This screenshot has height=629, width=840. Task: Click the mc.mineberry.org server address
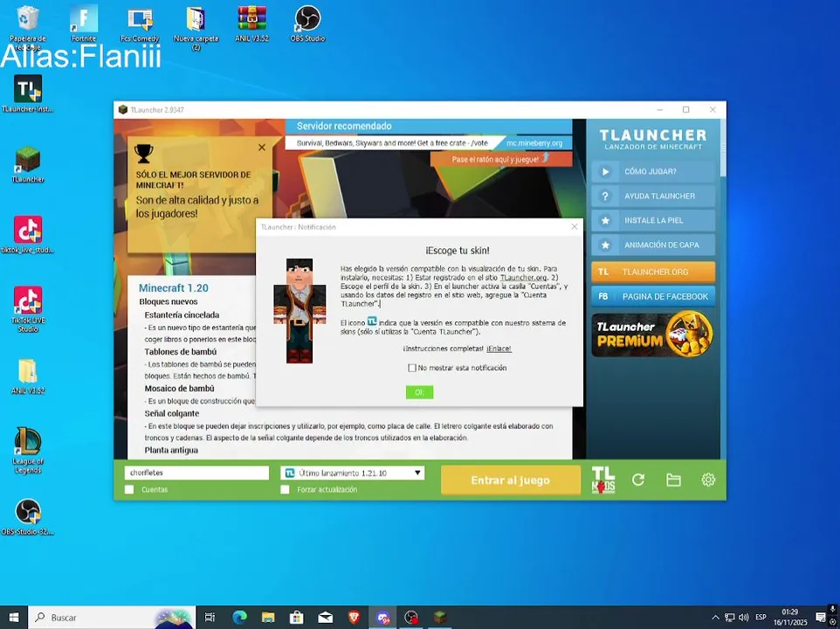coord(534,143)
